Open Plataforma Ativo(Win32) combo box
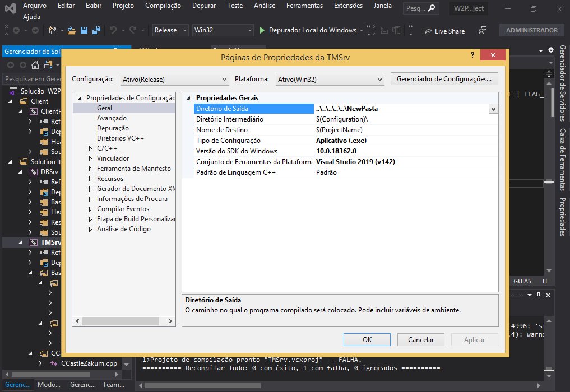 (x=330, y=79)
